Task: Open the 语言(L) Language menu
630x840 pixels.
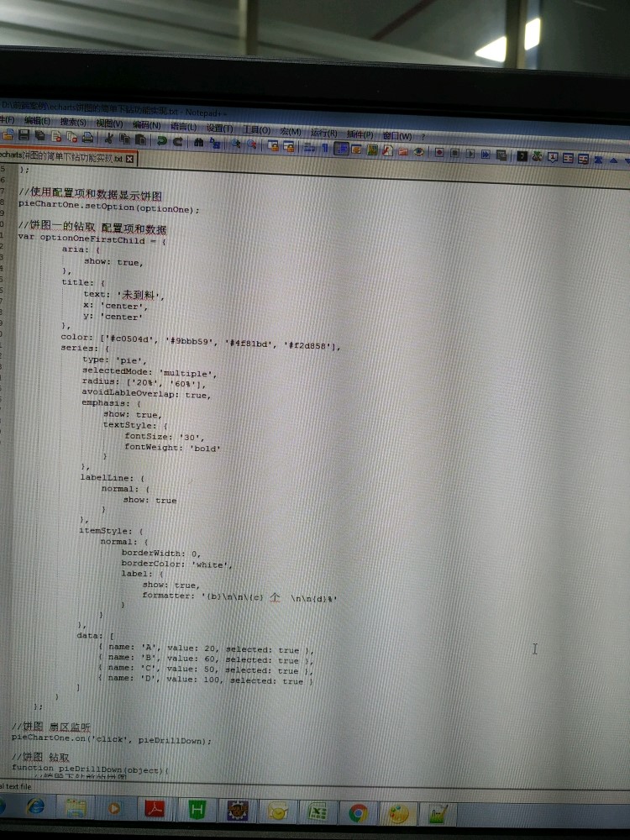Action: point(183,127)
